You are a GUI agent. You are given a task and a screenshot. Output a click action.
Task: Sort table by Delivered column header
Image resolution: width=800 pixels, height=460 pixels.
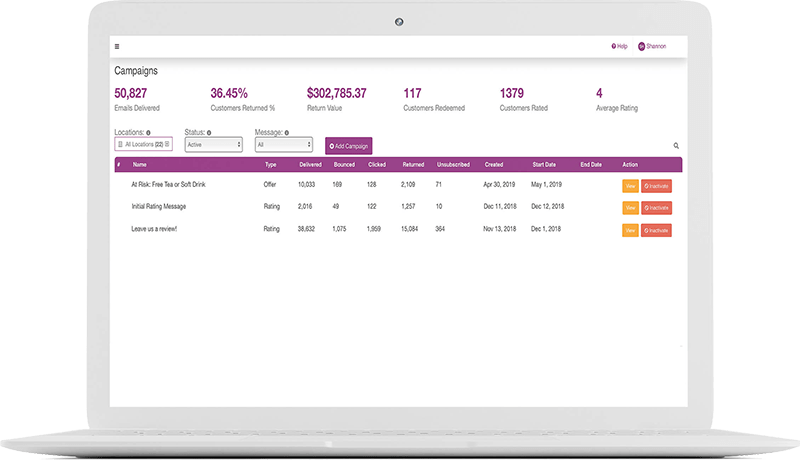[310, 164]
